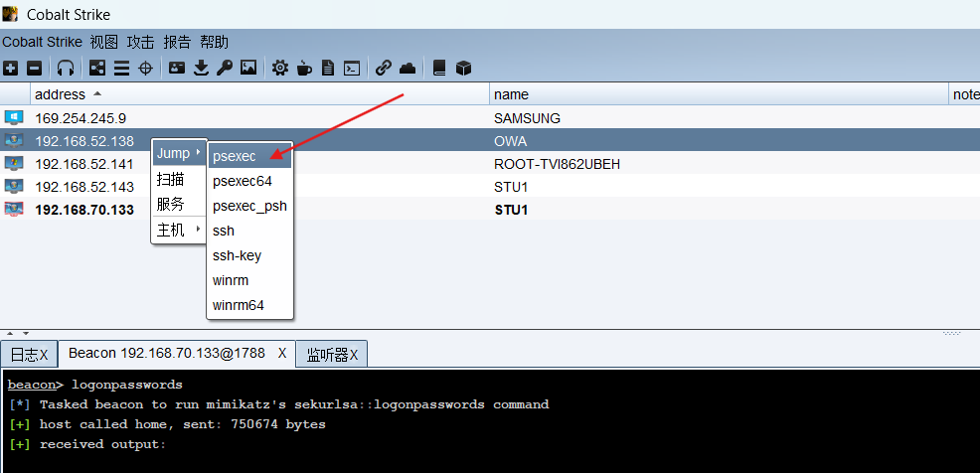
Task: Select the 192.168.52.141 address cell
Action: [84, 164]
